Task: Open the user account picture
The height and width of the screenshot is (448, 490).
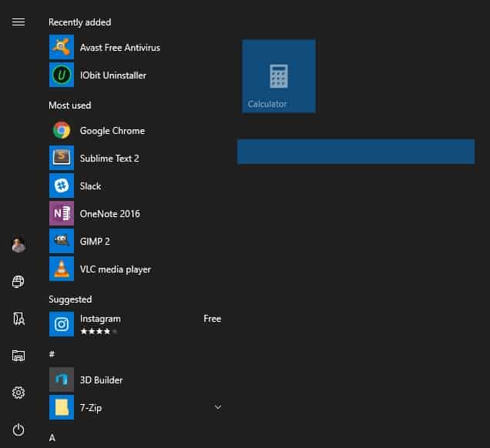Action: (18, 245)
